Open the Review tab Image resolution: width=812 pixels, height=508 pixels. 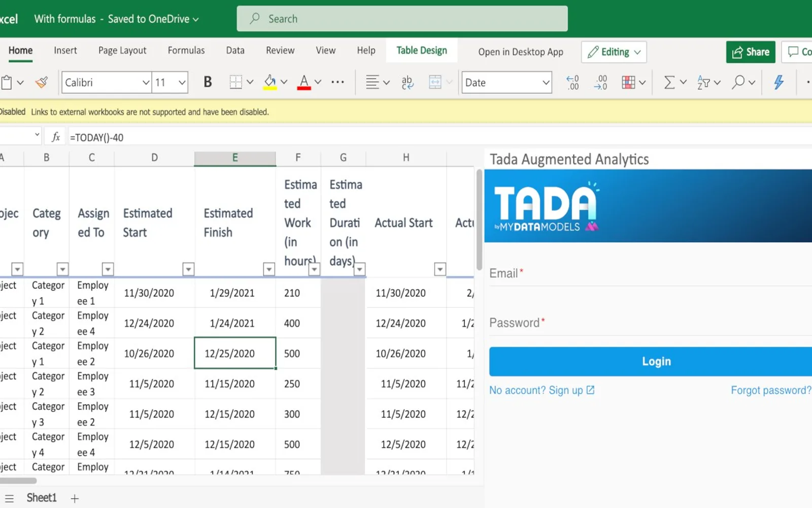click(280, 50)
